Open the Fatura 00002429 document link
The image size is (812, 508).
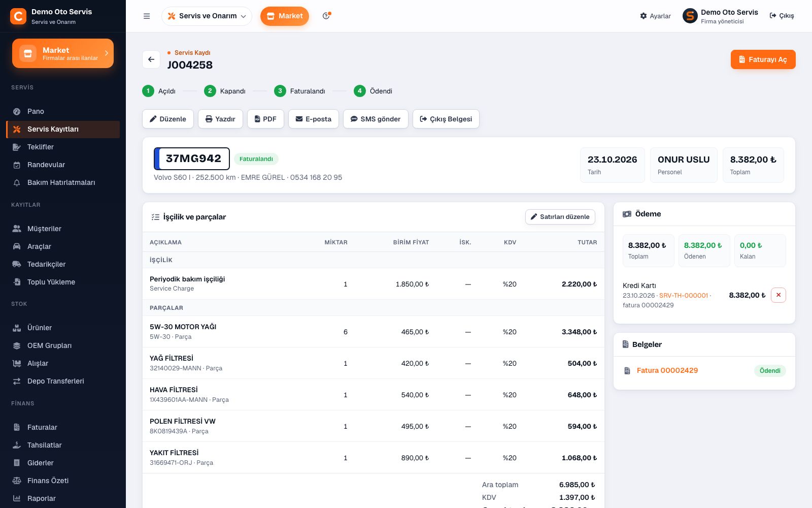667,370
